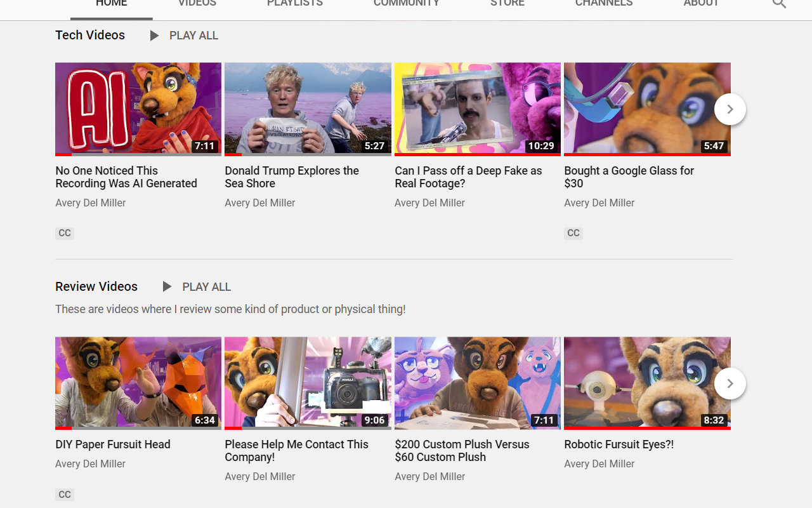Image resolution: width=812 pixels, height=508 pixels.
Task: Click play triangle next to Review Videos
Action: point(167,286)
